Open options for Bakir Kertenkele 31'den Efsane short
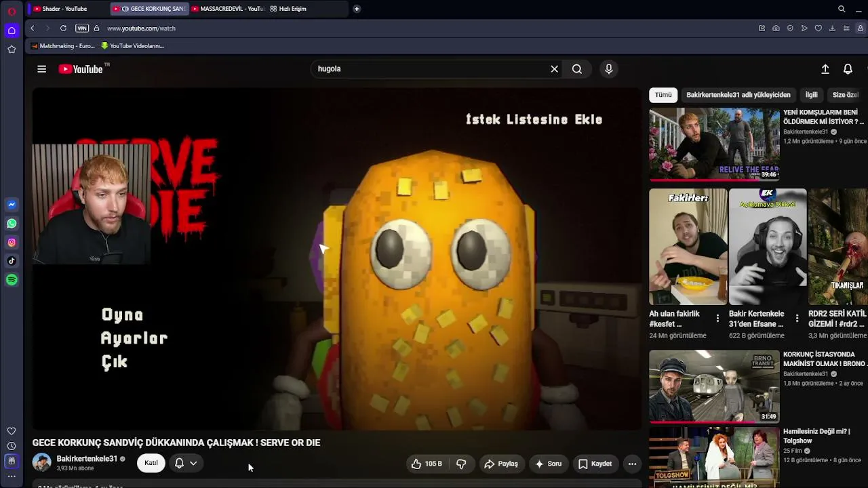Viewport: 868px width, 488px height. click(x=797, y=318)
